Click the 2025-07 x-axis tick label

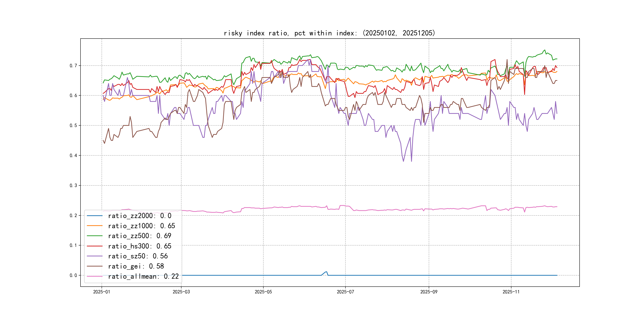(345, 292)
